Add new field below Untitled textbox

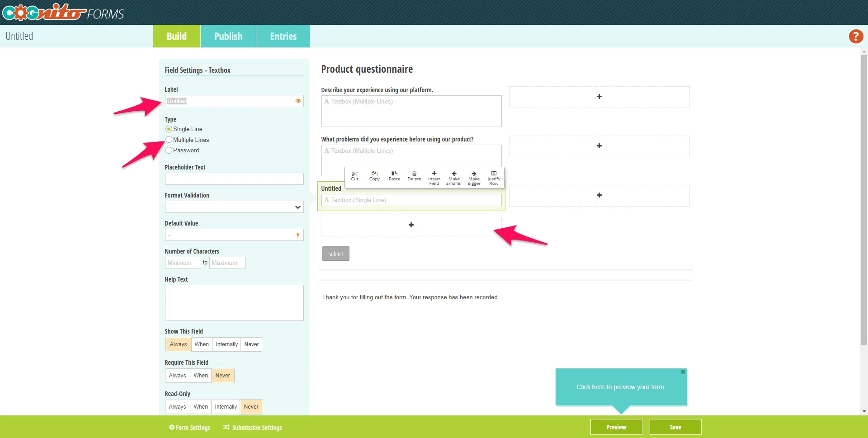pos(411,225)
